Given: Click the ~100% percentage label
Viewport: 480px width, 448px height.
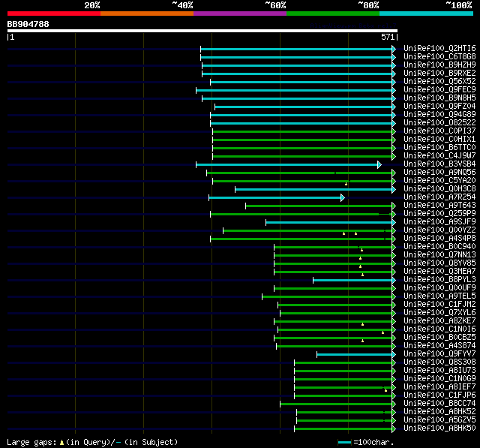Looking at the screenshot, I should pos(459,5).
